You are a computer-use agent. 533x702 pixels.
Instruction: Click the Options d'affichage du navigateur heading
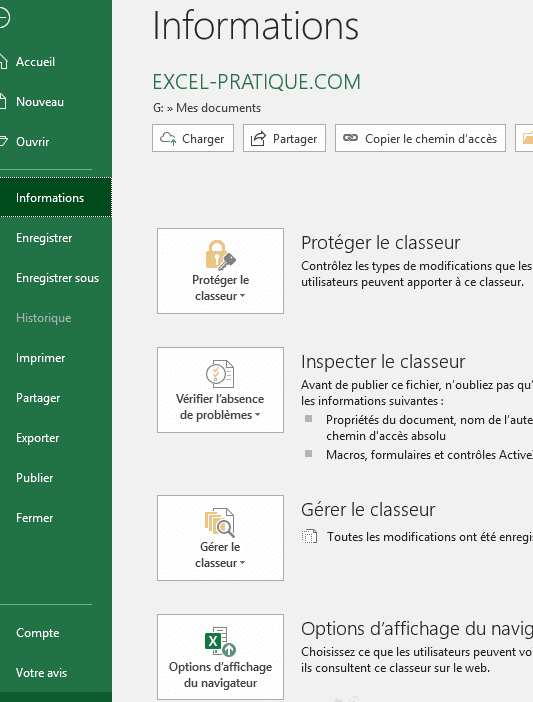pos(417,629)
